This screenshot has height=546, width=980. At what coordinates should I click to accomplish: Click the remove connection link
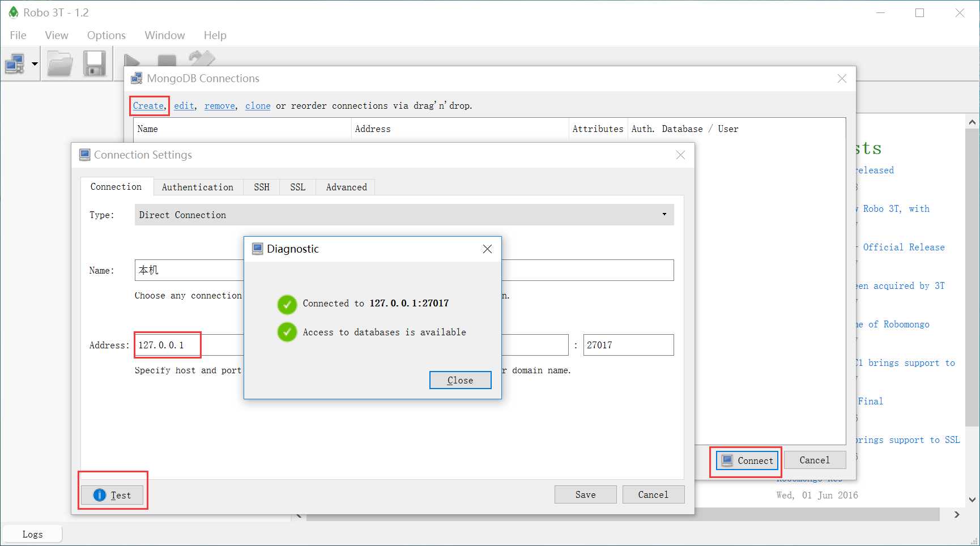point(220,106)
